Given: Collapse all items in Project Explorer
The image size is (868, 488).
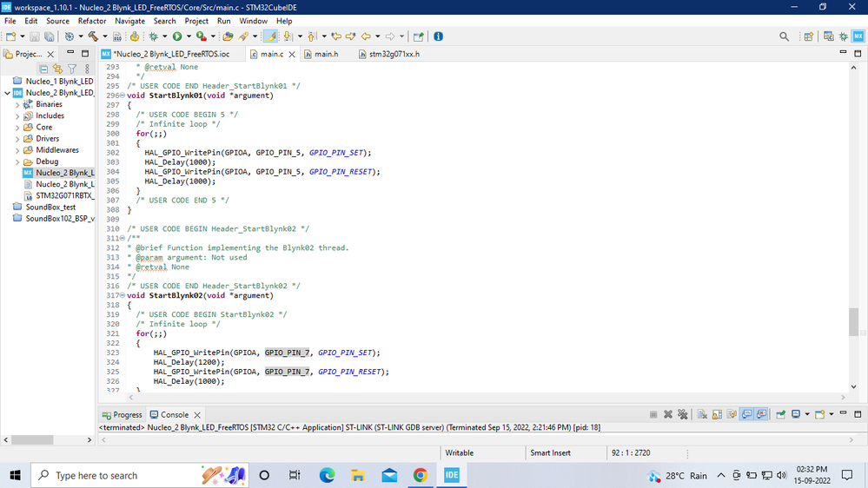Looking at the screenshot, I should click(43, 69).
